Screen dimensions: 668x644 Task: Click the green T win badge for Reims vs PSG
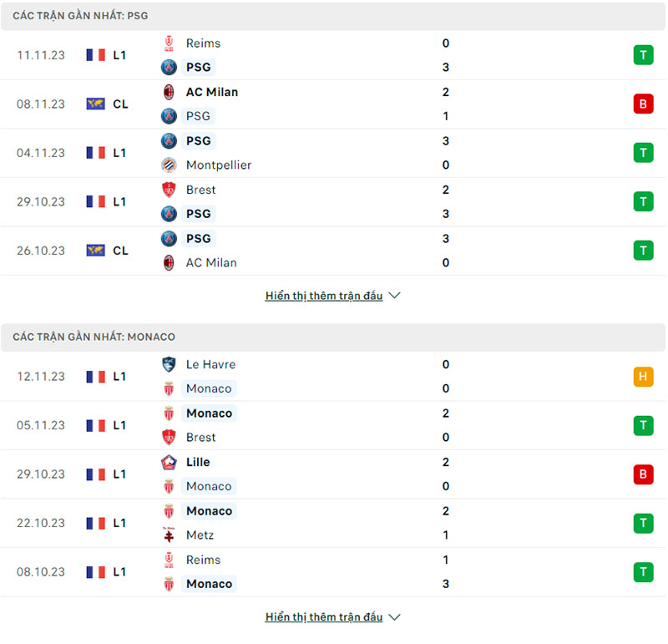pos(643,55)
